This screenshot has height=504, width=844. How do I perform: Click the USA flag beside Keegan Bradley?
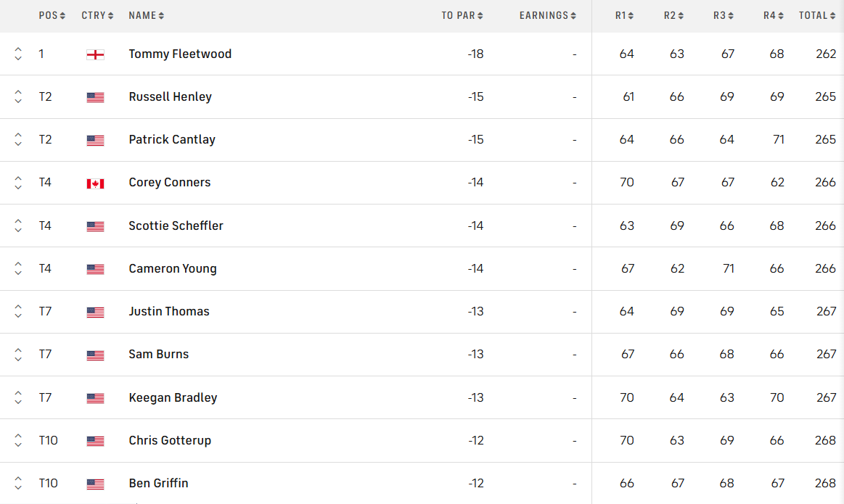pyautogui.click(x=95, y=398)
